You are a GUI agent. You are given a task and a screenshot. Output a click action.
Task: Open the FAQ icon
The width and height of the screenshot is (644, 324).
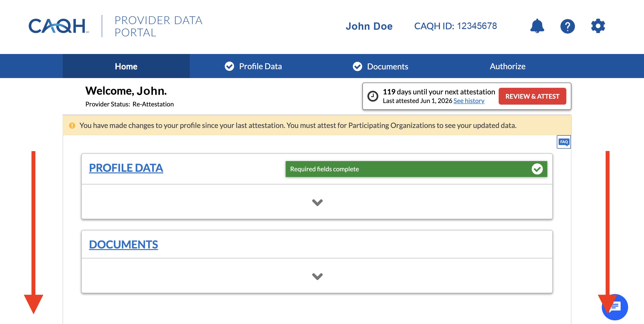click(564, 142)
